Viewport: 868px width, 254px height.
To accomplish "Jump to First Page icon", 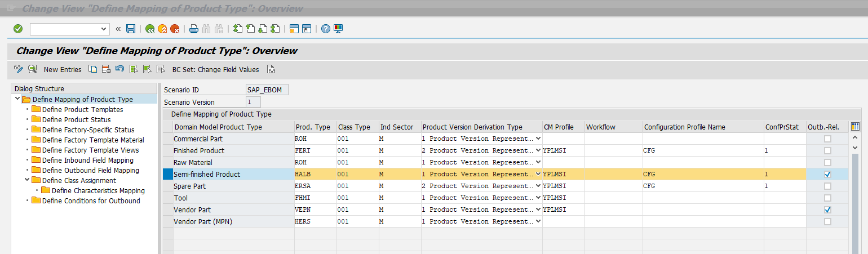I will point(238,29).
